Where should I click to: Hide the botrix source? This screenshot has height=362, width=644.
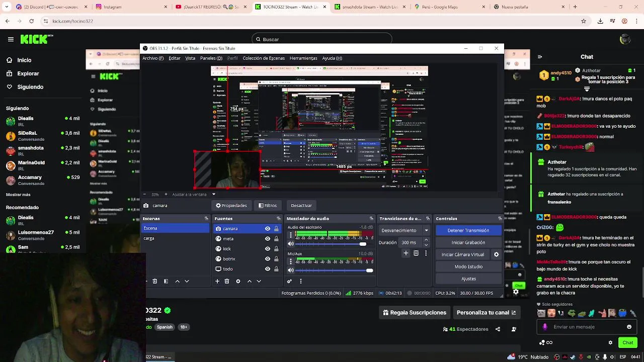[268, 259]
